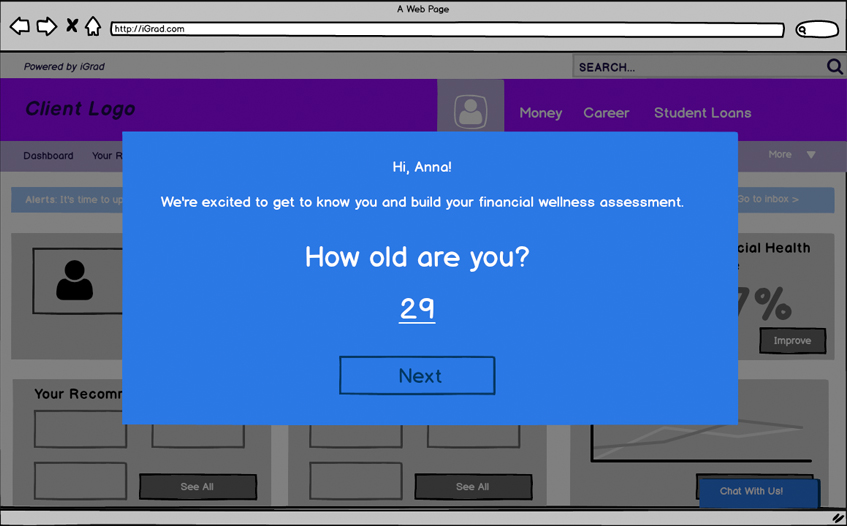This screenshot has height=526, width=847.
Task: Open the profile icon in purple header
Action: (471, 111)
